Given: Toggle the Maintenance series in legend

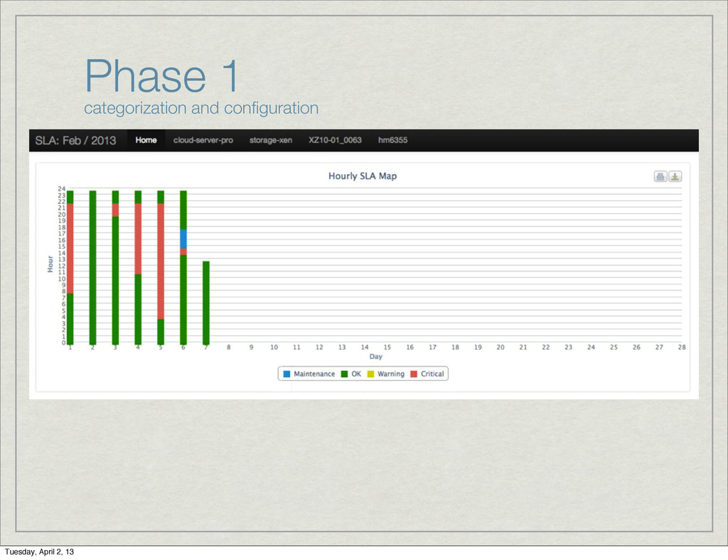Looking at the screenshot, I should pyautogui.click(x=309, y=374).
